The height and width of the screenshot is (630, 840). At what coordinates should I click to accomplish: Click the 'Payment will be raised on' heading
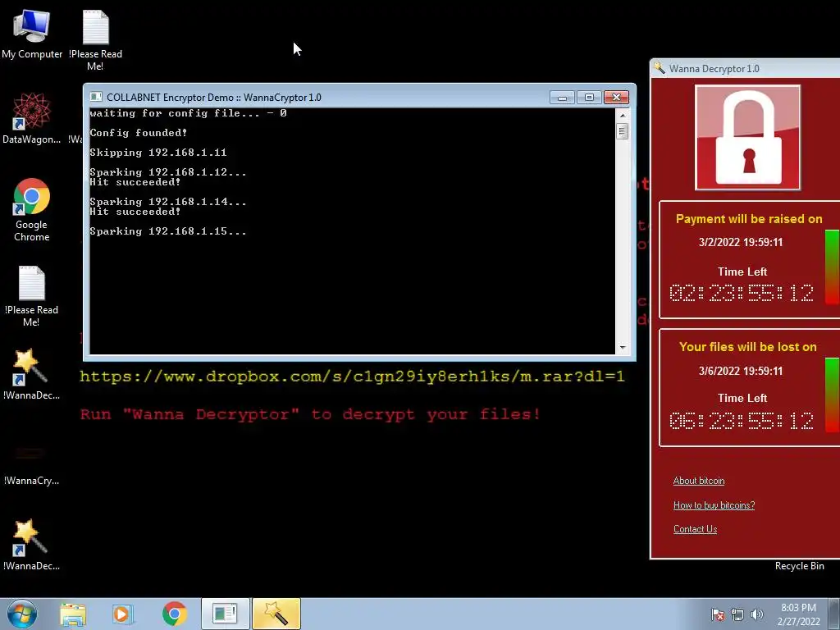click(x=749, y=218)
